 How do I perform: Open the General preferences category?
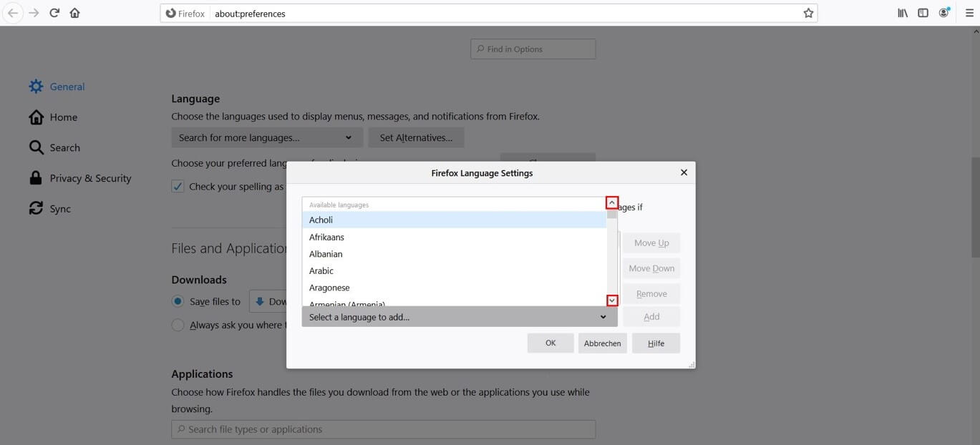coord(57,87)
